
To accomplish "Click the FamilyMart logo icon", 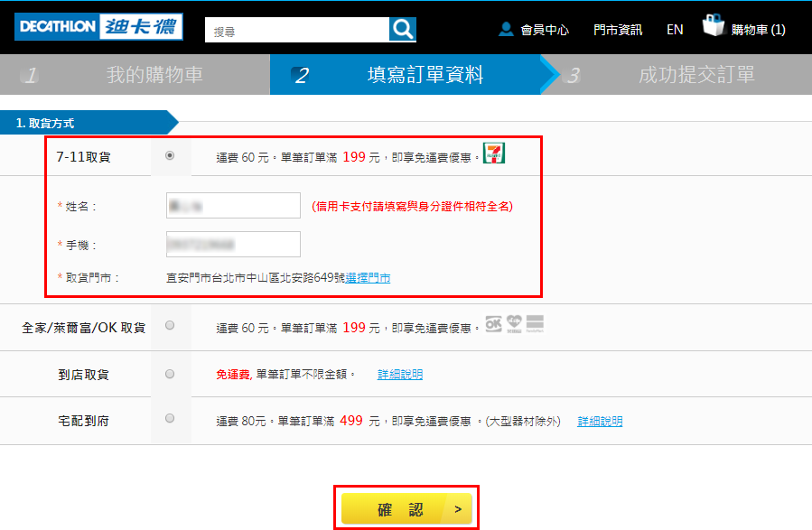I will click(x=535, y=324).
